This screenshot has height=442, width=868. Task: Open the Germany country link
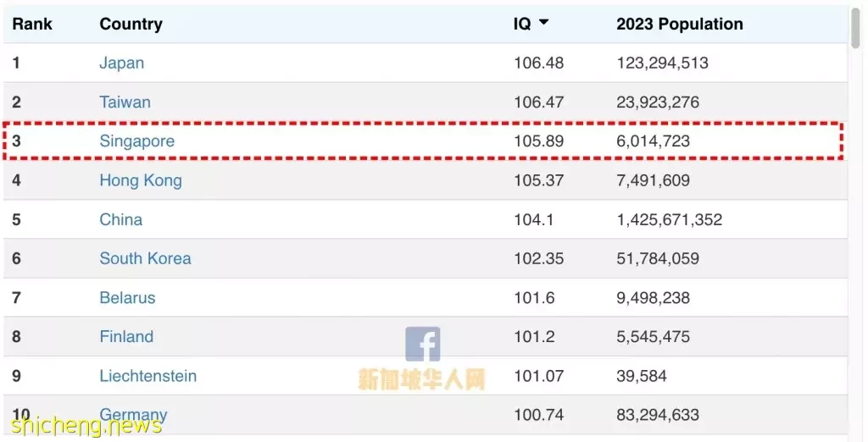pos(133,415)
